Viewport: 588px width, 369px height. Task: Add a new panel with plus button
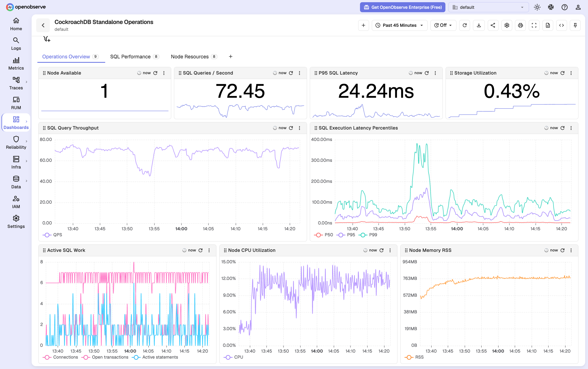363,25
